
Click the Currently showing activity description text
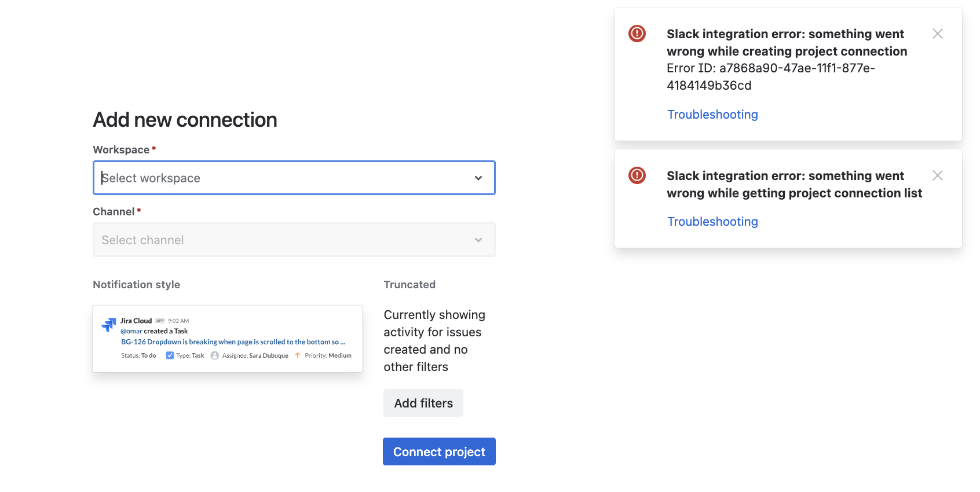point(434,341)
